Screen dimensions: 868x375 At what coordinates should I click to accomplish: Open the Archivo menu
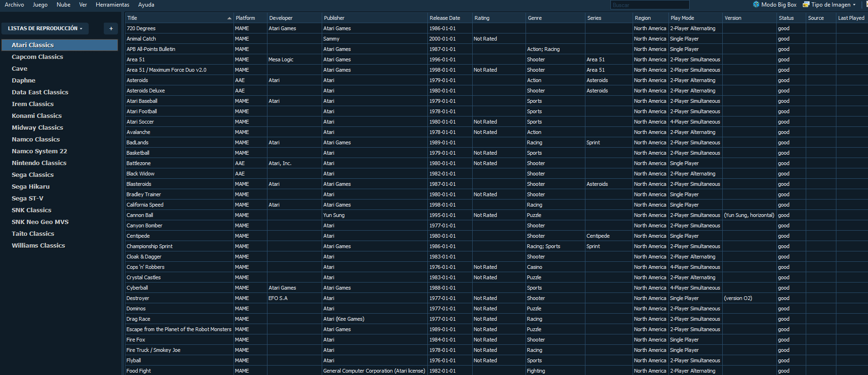[14, 5]
